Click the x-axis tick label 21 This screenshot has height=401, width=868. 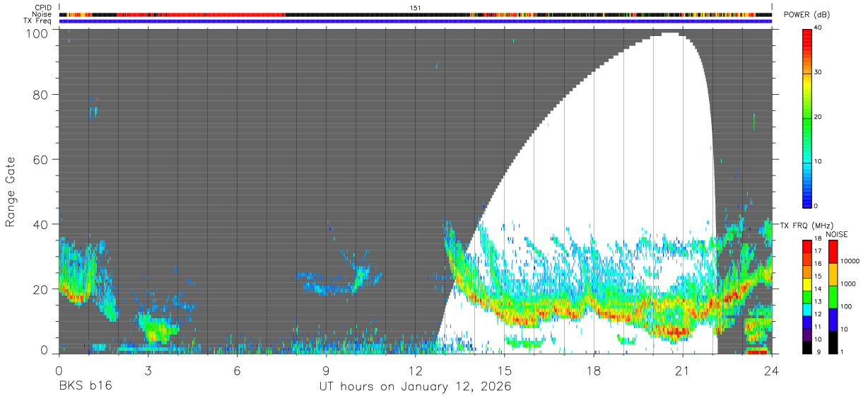pos(683,370)
